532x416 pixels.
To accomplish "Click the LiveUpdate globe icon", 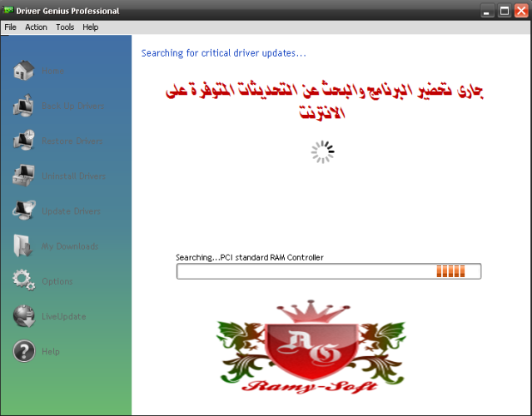I will (24, 316).
